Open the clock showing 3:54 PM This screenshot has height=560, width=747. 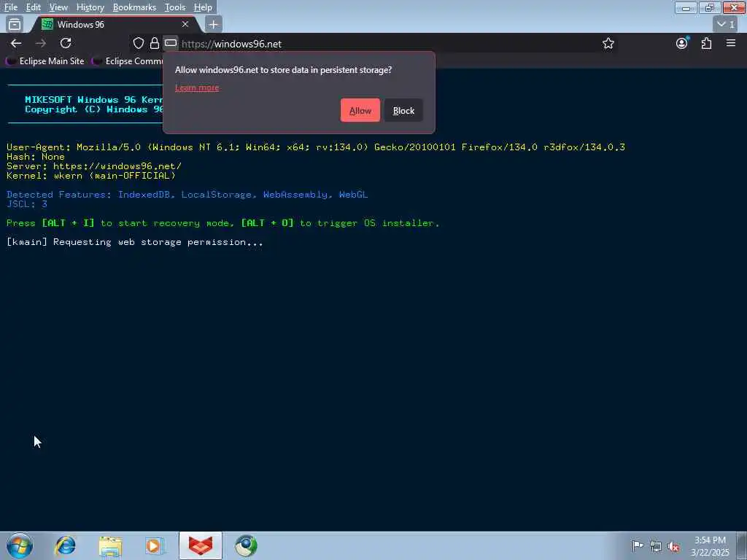[710, 546]
